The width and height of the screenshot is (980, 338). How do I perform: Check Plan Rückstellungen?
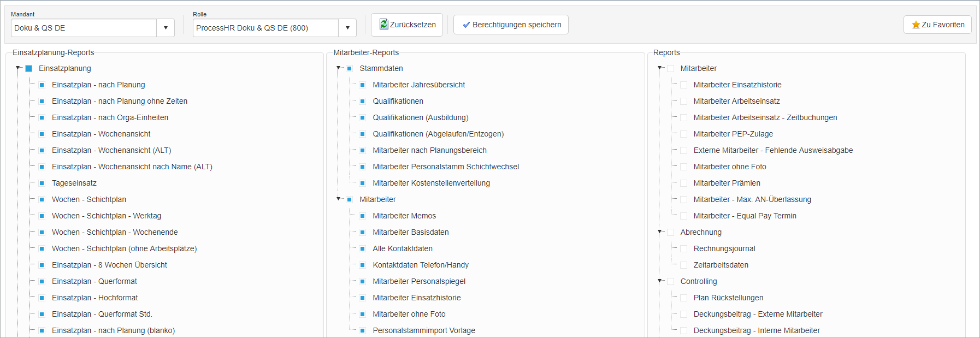[683, 298]
